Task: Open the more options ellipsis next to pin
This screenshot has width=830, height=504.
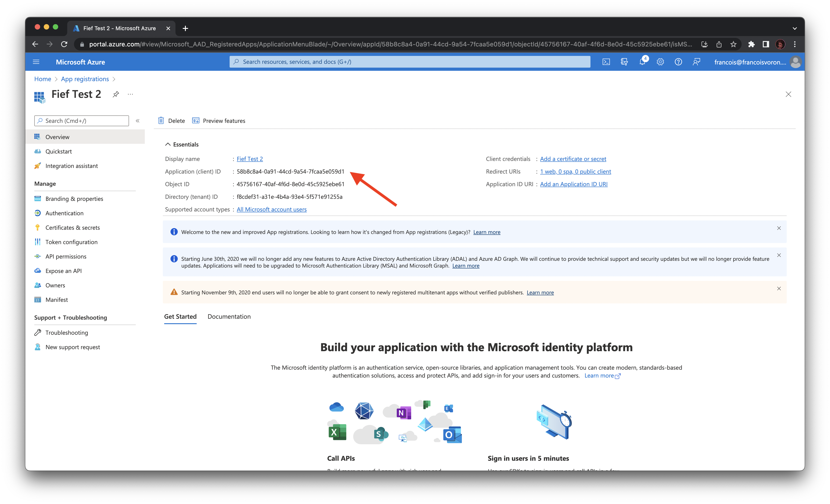Action: click(130, 94)
